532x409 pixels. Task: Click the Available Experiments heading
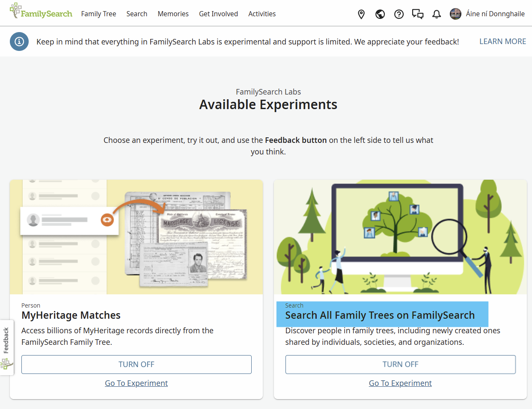pyautogui.click(x=268, y=104)
